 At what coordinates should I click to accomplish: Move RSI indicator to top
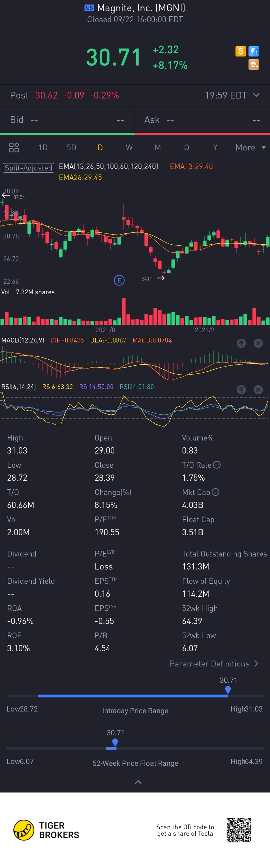click(241, 390)
